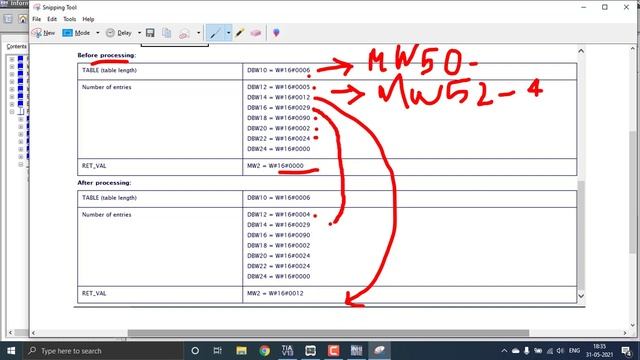The width and height of the screenshot is (640, 360).
Task: Select cell 'DBW20 = W#16#0024'
Action: (278, 256)
